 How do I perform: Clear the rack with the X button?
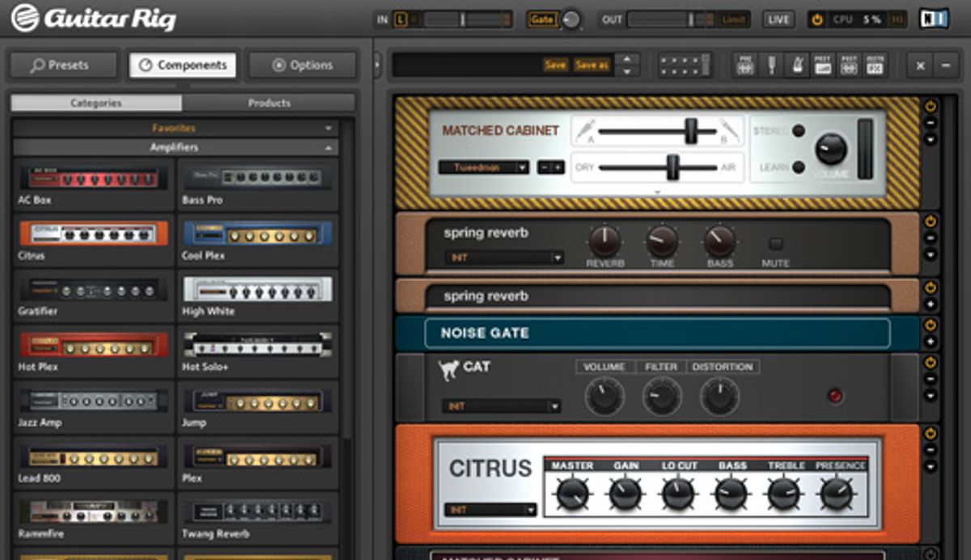pyautogui.click(x=920, y=66)
